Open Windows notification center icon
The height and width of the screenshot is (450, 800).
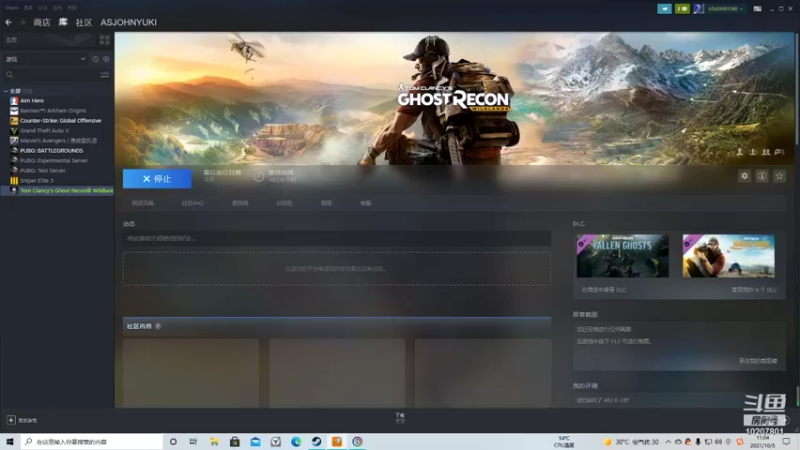(786, 441)
